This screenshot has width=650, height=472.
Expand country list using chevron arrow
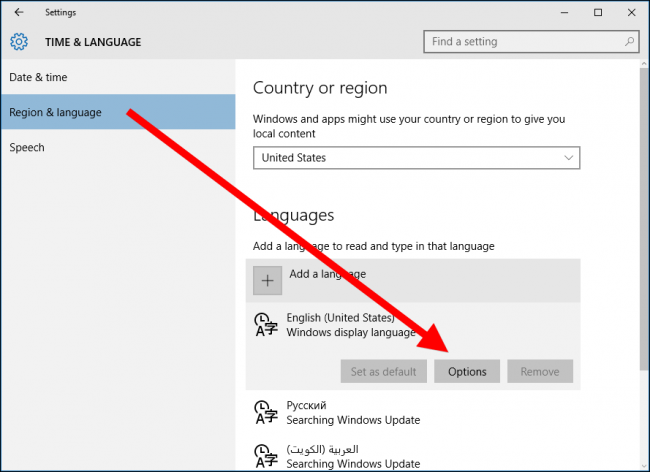pos(568,157)
